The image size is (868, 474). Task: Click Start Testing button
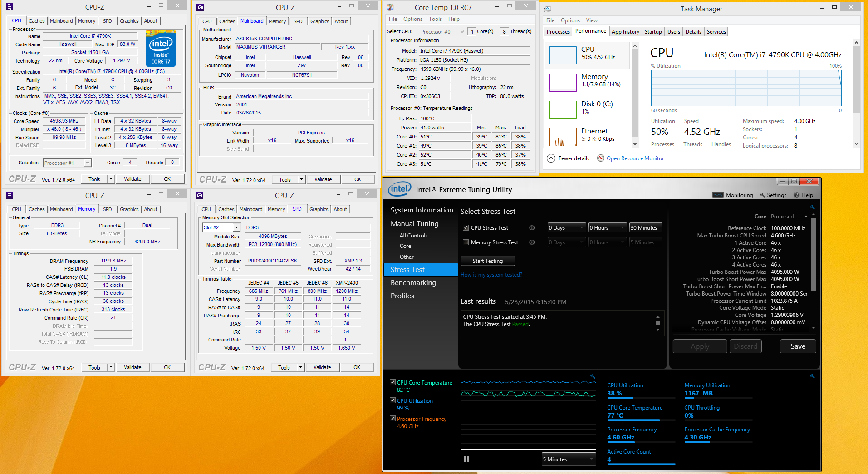point(488,261)
